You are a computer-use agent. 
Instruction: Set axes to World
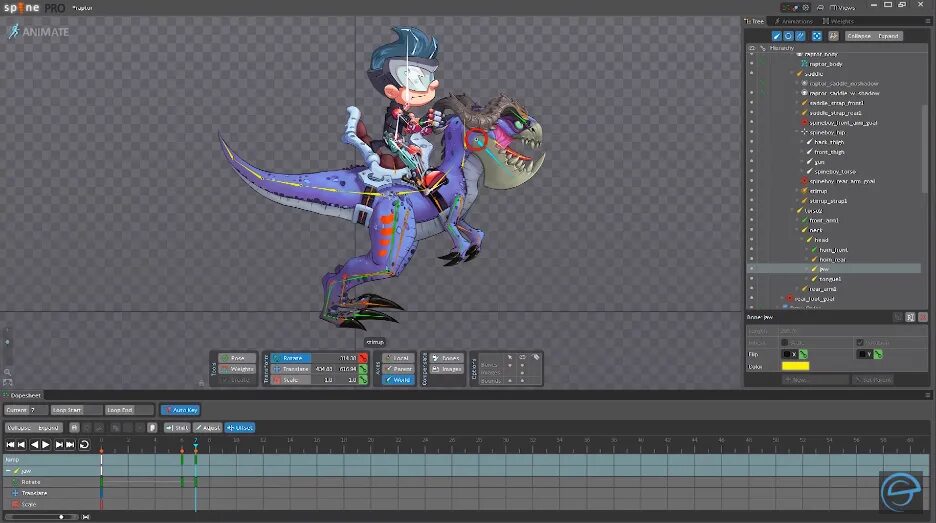coord(398,380)
